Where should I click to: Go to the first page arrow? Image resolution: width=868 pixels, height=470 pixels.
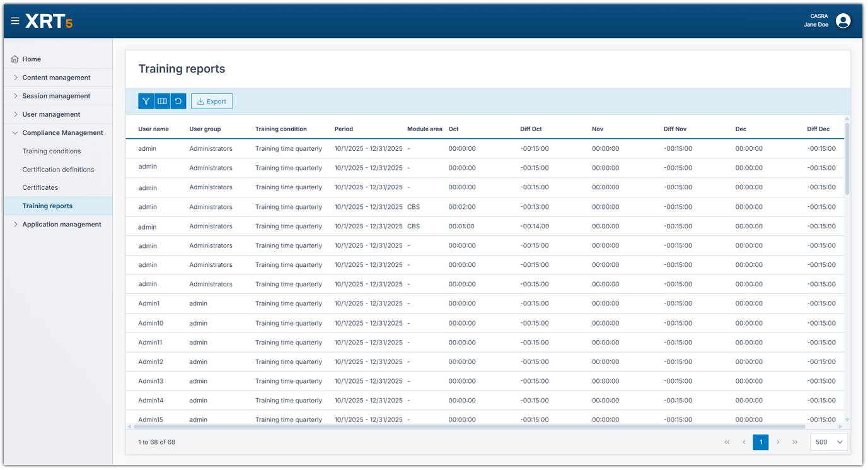[727, 442]
